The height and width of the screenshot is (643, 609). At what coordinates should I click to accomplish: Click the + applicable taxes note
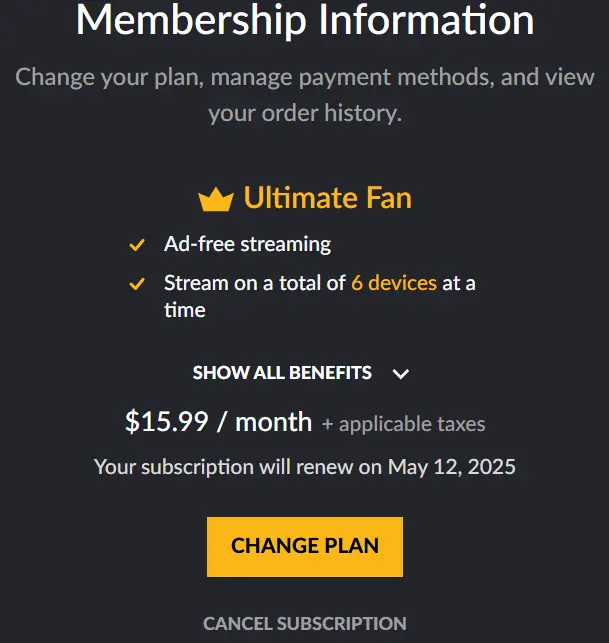[404, 424]
